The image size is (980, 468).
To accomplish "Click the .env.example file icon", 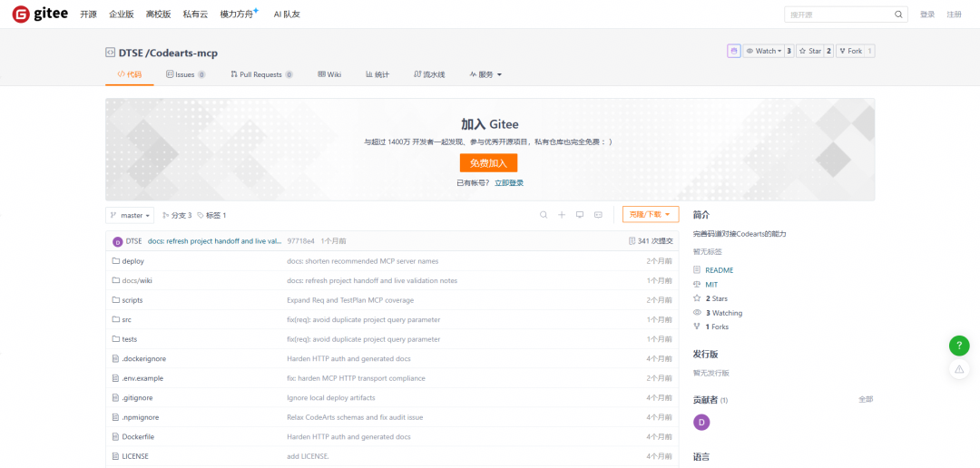I will pos(115,378).
